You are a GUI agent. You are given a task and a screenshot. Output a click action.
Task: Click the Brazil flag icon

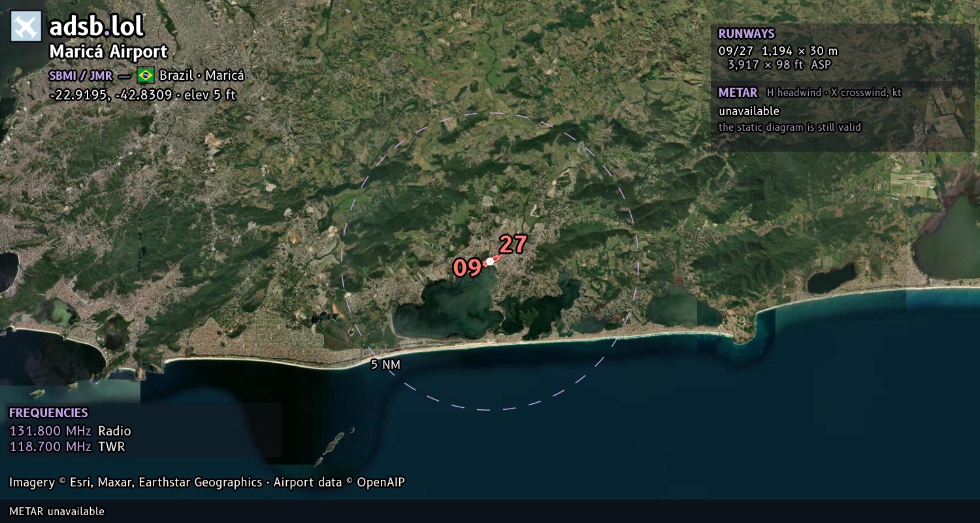click(146, 75)
